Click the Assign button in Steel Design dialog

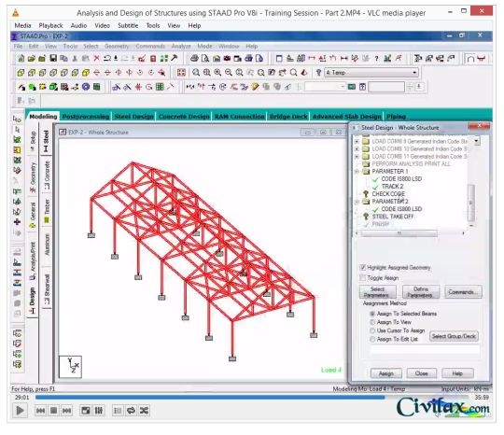pyautogui.click(x=386, y=373)
